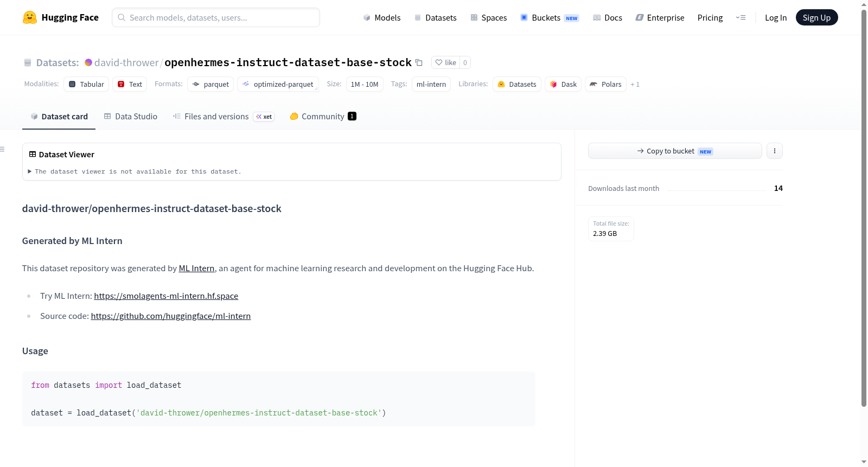This screenshot has height=467, width=868.
Task: Click the Datasets: breadcrumb label
Action: click(x=58, y=62)
